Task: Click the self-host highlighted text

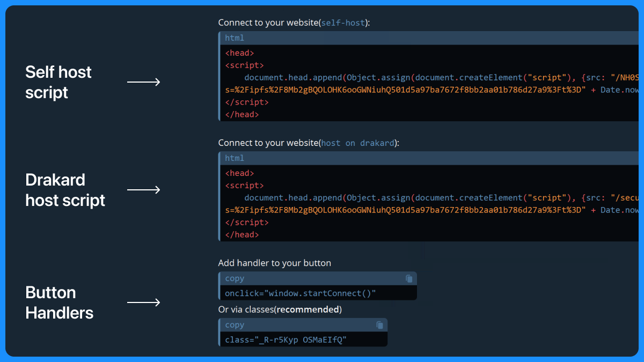Action: (x=343, y=23)
